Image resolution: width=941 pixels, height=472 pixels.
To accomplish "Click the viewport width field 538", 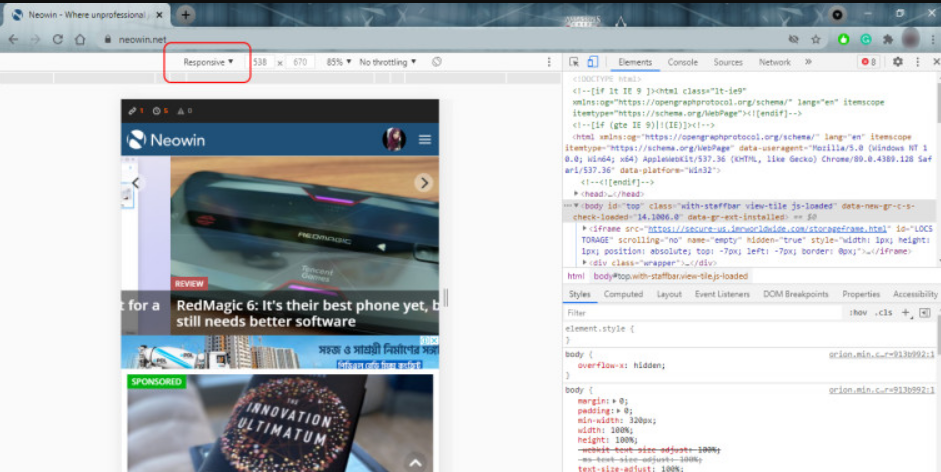I will [x=262, y=62].
